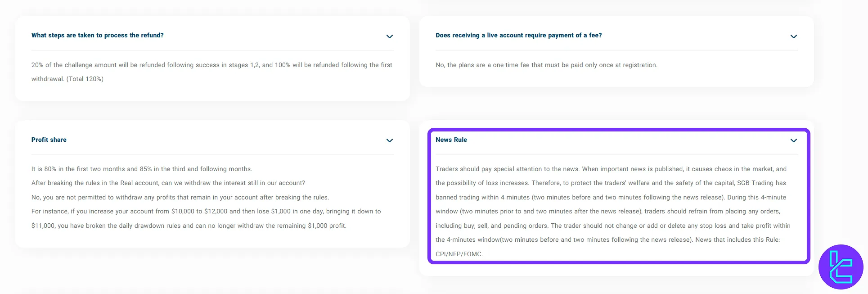Collapse the refund steps question chevron

click(x=390, y=36)
